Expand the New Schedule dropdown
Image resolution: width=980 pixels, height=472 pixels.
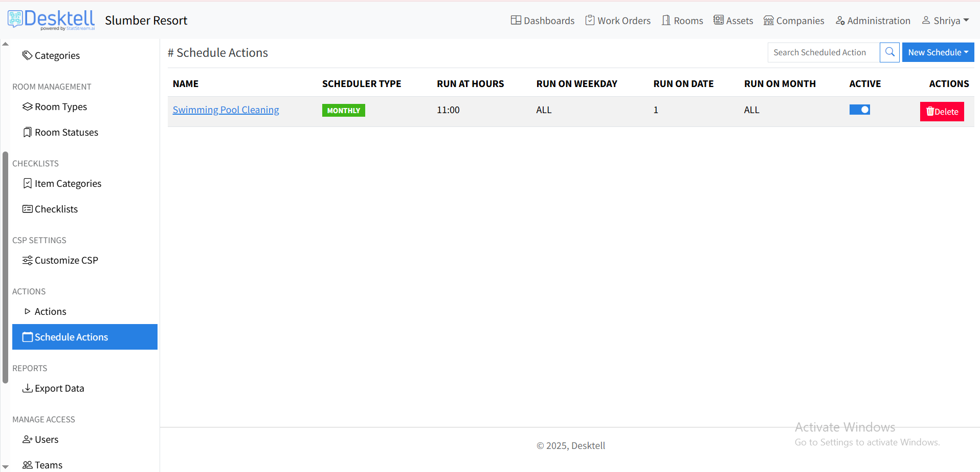click(938, 52)
